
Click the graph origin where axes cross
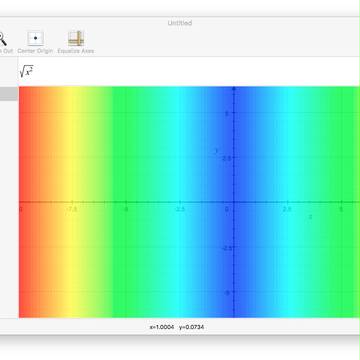pos(234,202)
